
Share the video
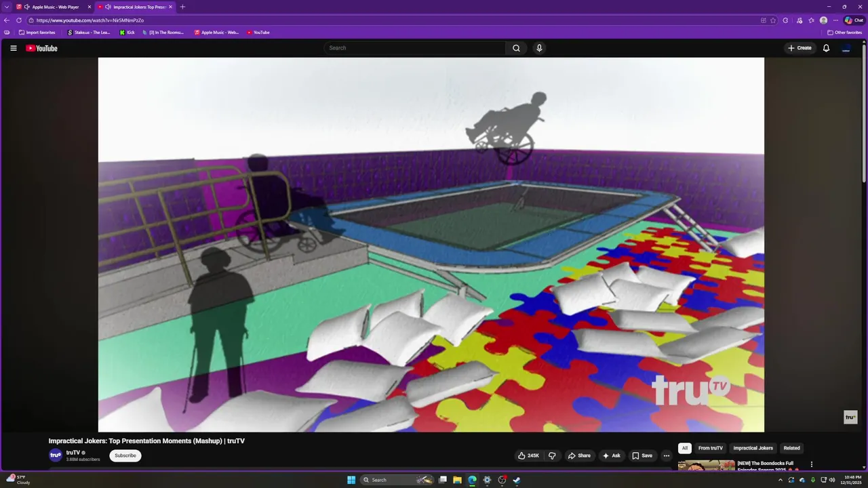(x=579, y=455)
